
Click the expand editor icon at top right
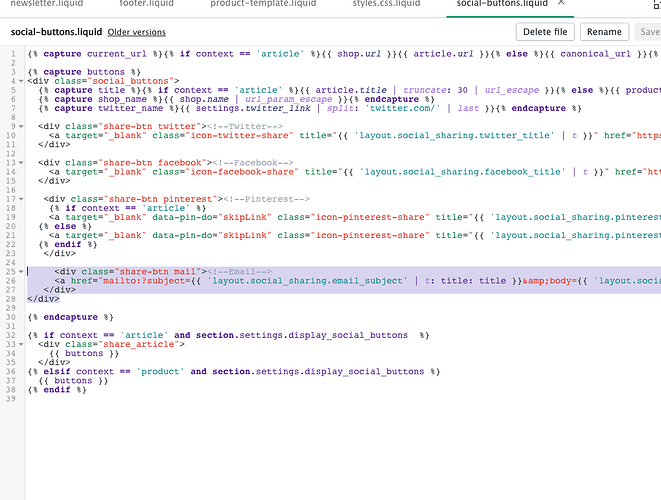tap(657, 5)
